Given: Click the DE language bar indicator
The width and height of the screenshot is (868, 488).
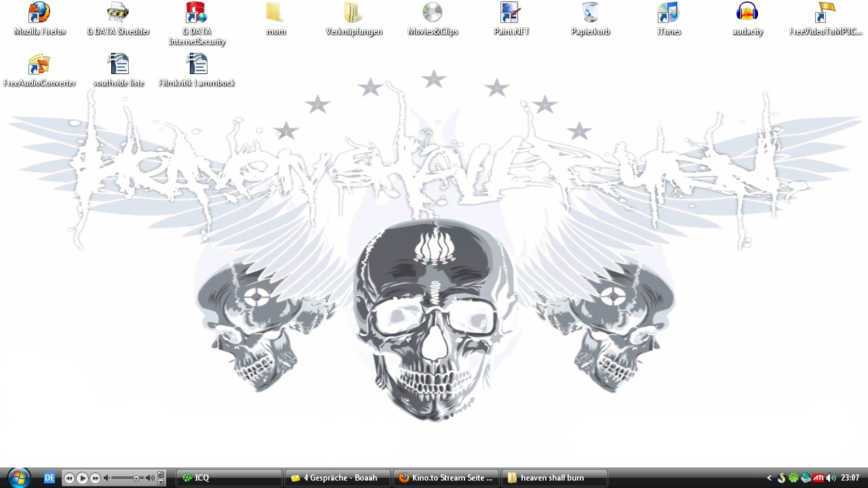Looking at the screenshot, I should click(x=50, y=478).
